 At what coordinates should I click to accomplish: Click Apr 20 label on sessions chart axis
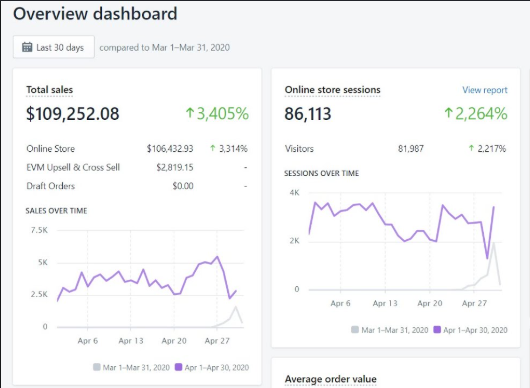click(430, 303)
